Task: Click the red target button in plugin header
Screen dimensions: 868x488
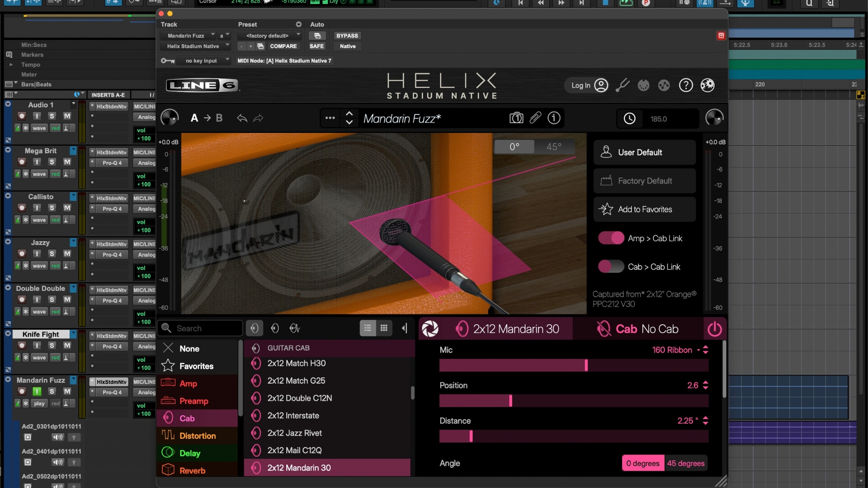Action: pos(721,35)
